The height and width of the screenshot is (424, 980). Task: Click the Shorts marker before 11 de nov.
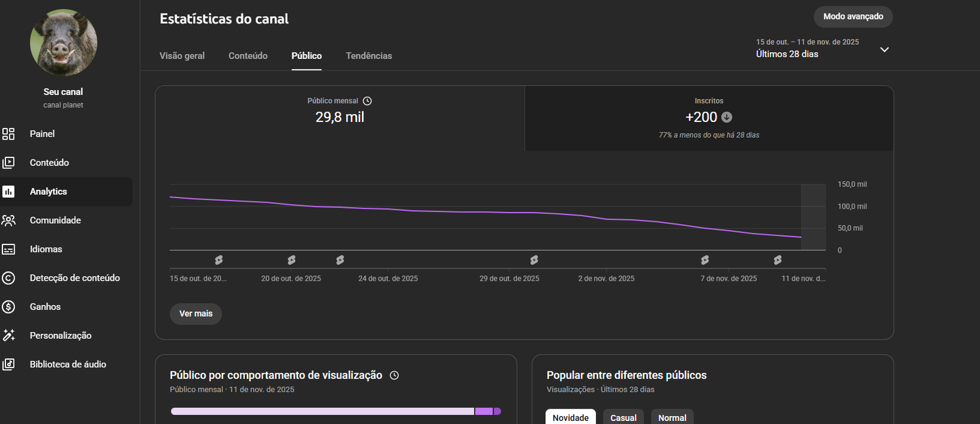tap(778, 260)
